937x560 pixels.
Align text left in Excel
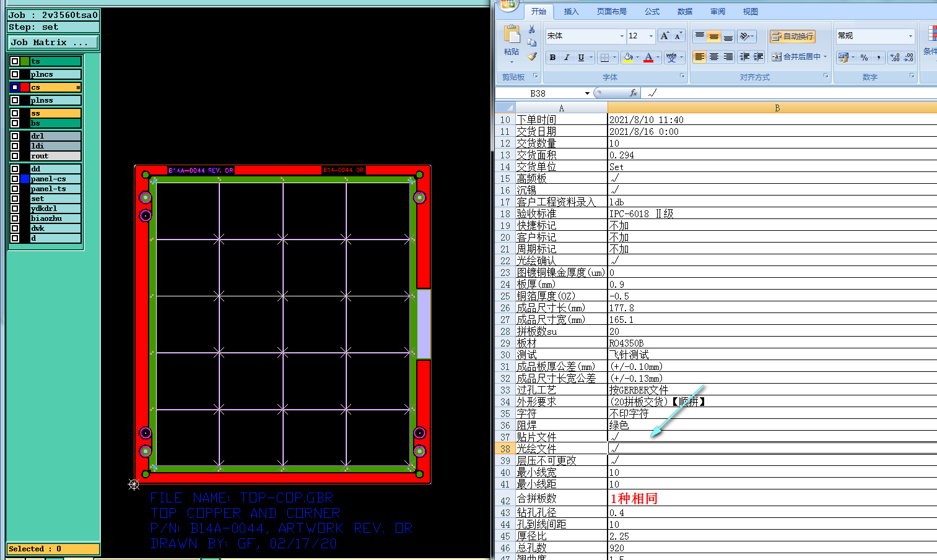point(700,57)
